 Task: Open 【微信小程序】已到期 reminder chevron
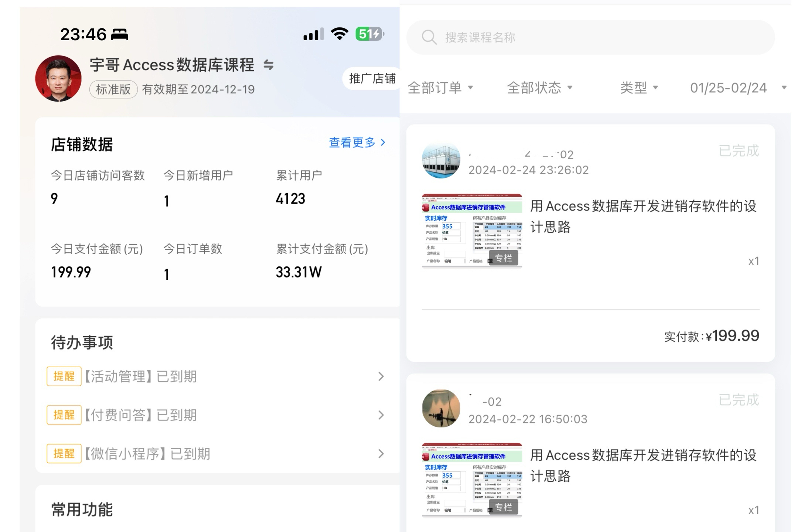pyautogui.click(x=381, y=454)
